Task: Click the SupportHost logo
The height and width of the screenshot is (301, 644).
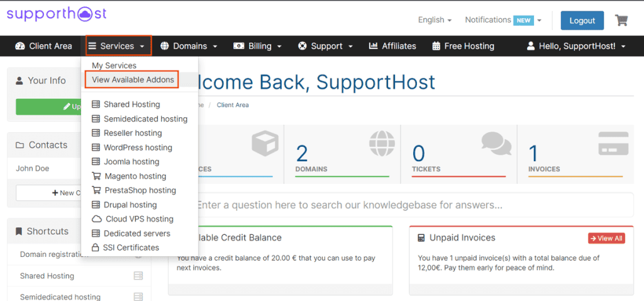Action: (x=57, y=14)
